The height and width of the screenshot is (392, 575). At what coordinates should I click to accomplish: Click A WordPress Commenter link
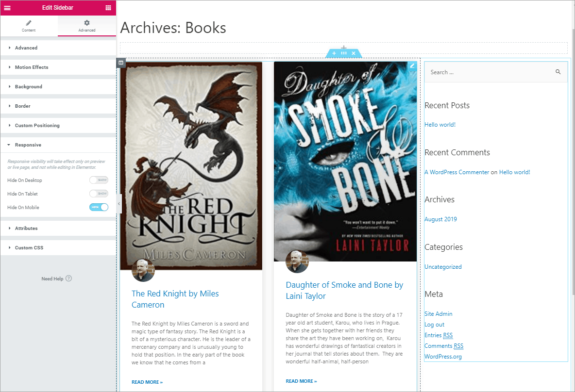457,172
